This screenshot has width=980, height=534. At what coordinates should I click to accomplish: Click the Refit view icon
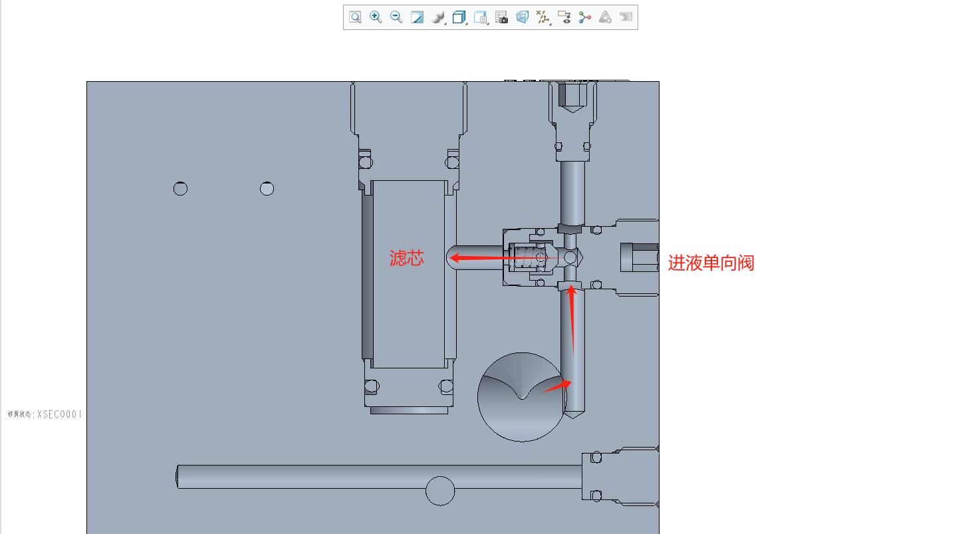[x=355, y=17]
